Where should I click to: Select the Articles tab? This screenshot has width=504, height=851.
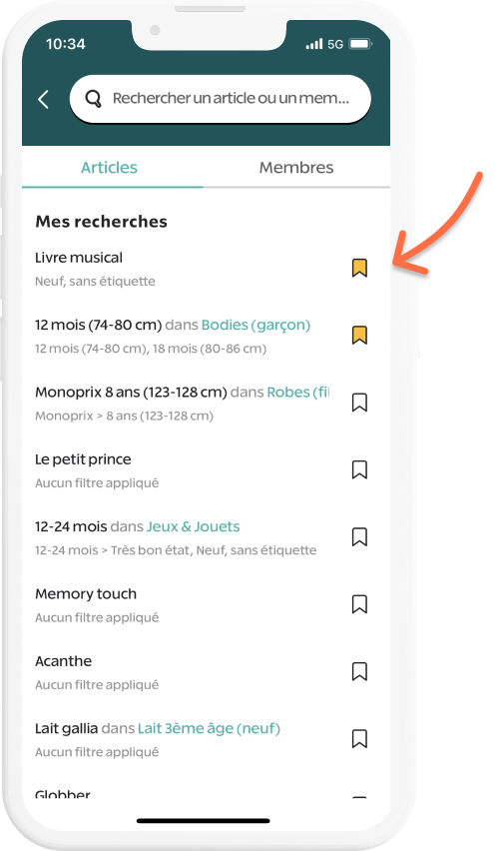(109, 167)
